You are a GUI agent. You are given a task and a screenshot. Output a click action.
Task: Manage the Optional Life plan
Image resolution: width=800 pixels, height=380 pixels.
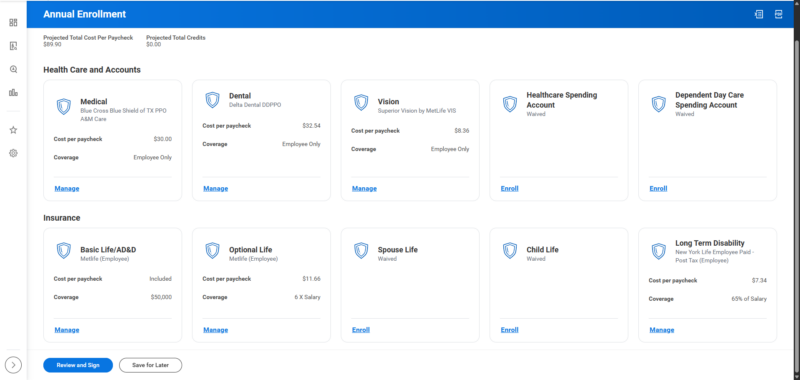click(x=216, y=330)
